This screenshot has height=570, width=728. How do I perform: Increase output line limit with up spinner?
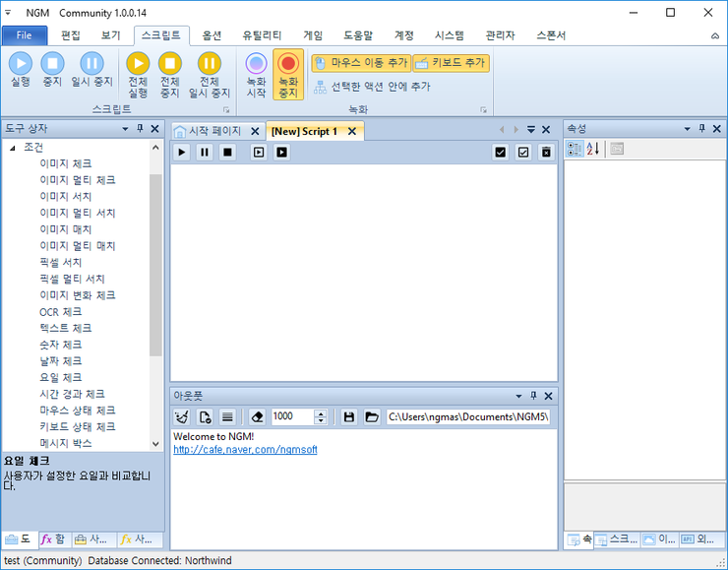click(x=321, y=413)
